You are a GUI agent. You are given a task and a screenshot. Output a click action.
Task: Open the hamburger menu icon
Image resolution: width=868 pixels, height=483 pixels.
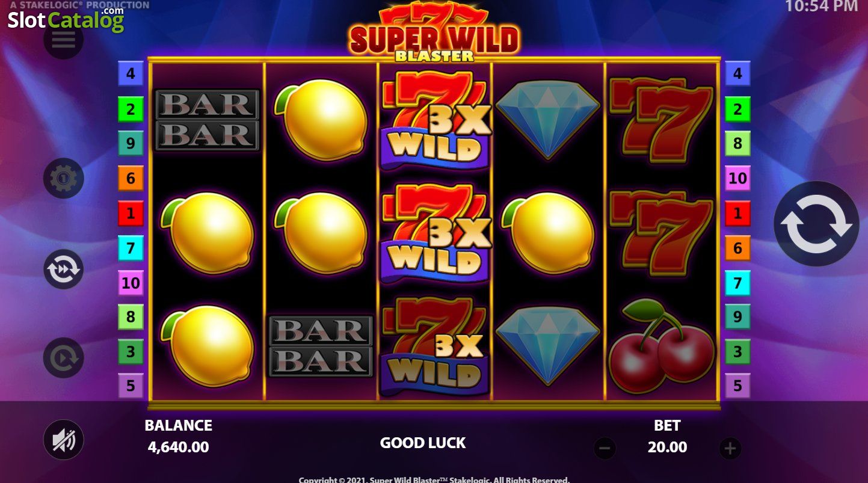point(63,39)
